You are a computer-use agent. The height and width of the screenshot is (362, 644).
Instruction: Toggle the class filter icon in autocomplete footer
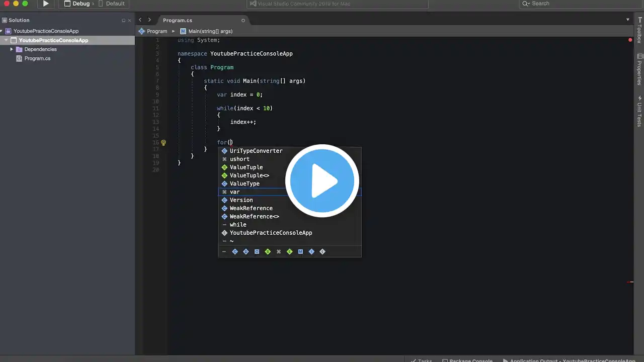(x=235, y=251)
